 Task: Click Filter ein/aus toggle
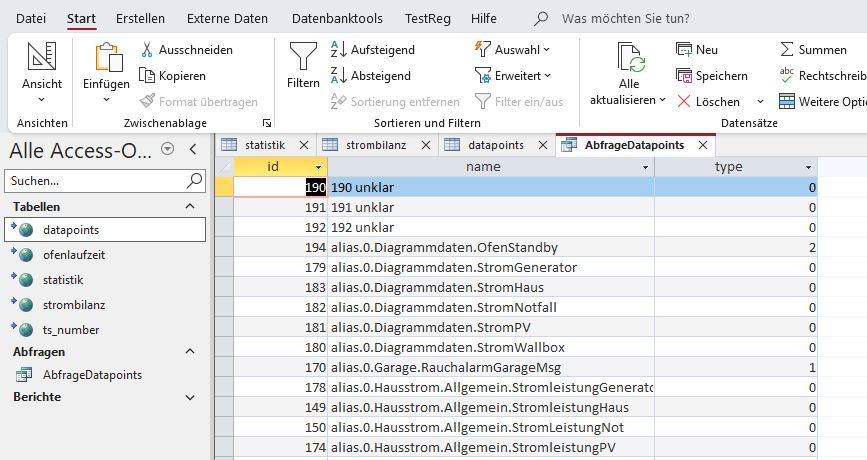(519, 102)
